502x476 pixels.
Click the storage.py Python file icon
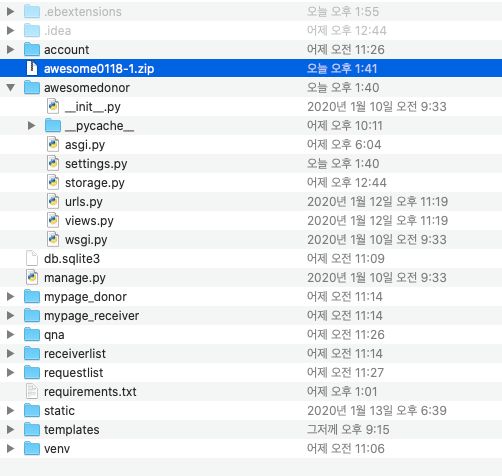tap(53, 183)
